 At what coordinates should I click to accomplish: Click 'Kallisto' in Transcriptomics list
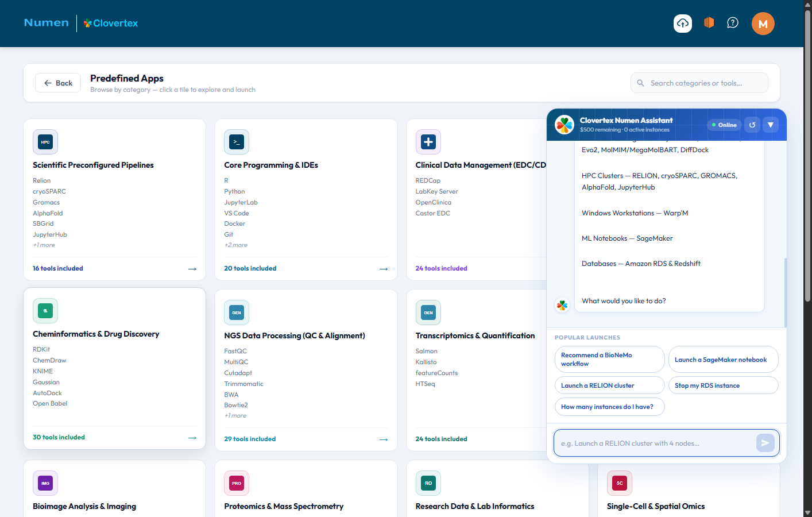tap(426, 362)
